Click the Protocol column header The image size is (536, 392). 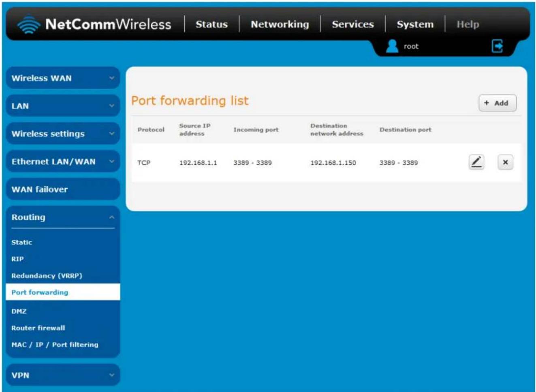pyautogui.click(x=151, y=130)
